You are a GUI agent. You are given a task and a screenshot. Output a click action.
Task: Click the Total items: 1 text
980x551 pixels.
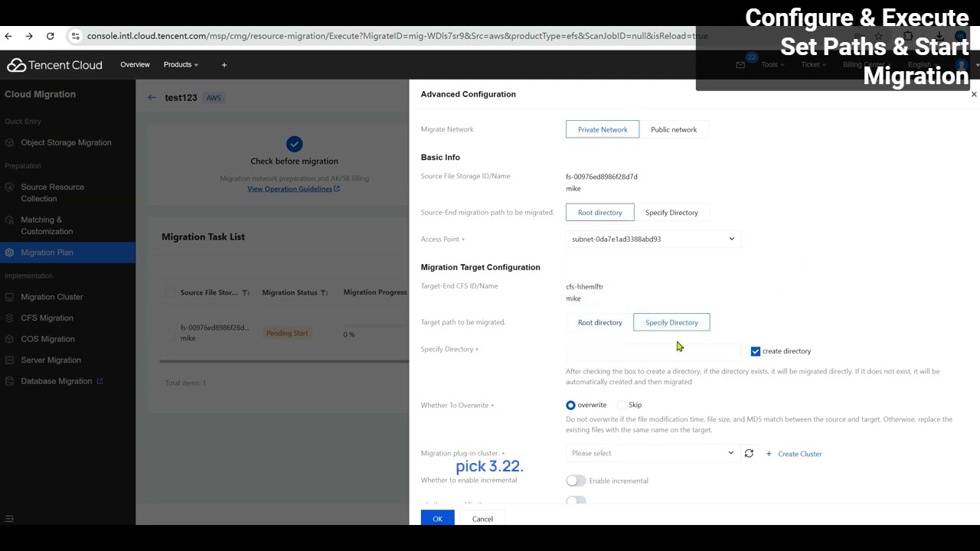(185, 383)
